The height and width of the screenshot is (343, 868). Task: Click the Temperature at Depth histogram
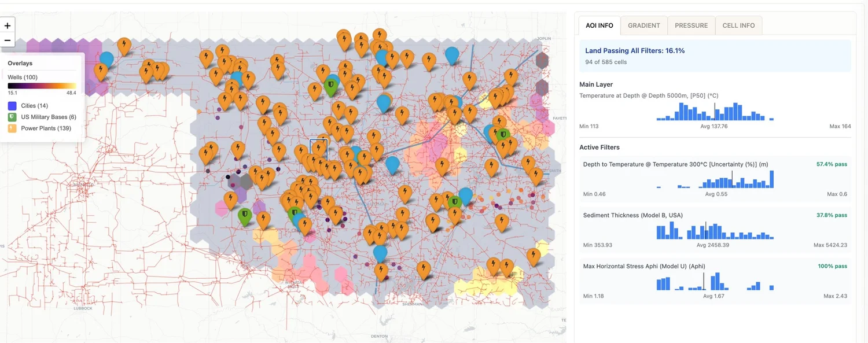[x=715, y=112]
